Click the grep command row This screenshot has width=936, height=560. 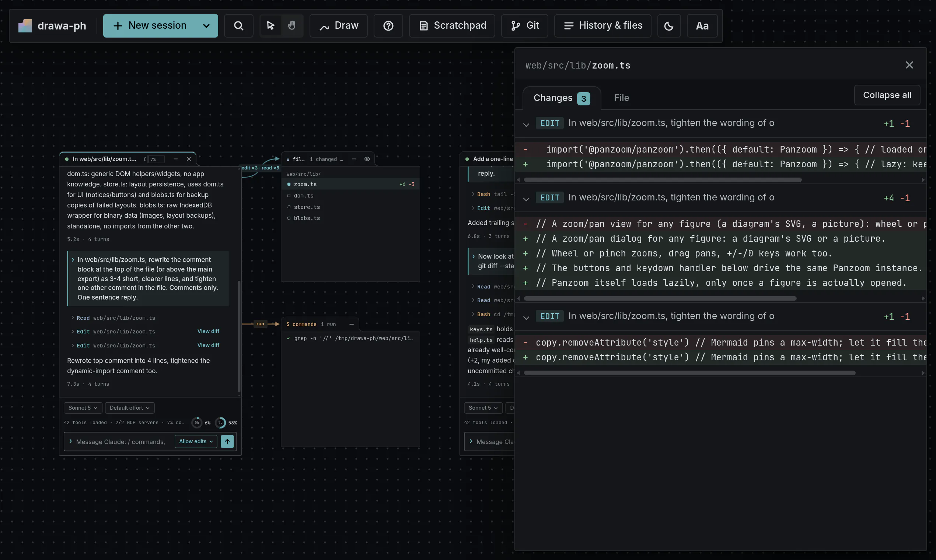350,338
